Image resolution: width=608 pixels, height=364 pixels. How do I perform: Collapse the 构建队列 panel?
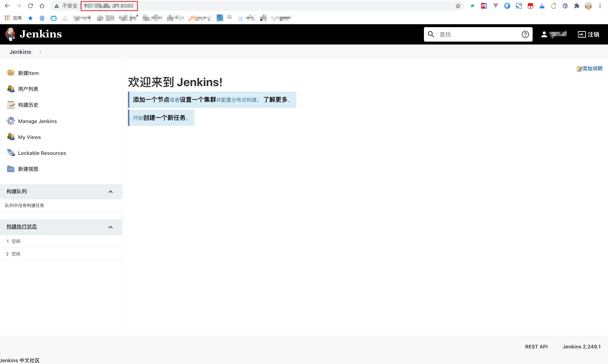tap(111, 192)
